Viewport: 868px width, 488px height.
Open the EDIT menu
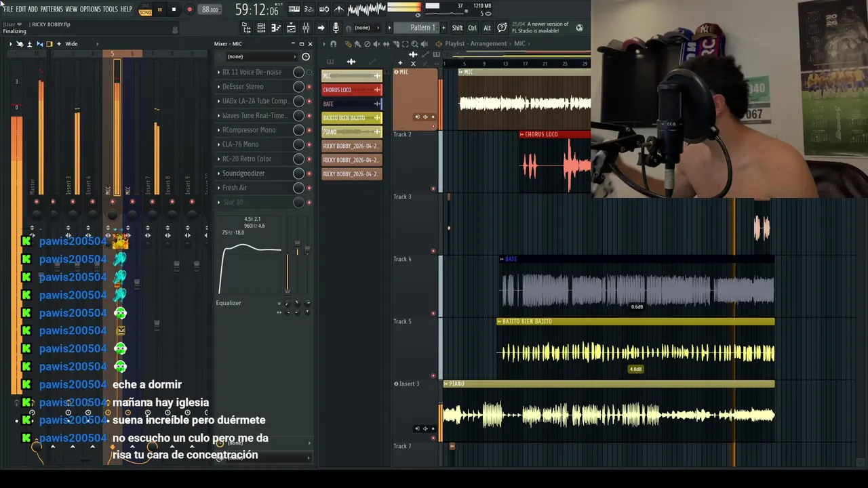click(21, 9)
